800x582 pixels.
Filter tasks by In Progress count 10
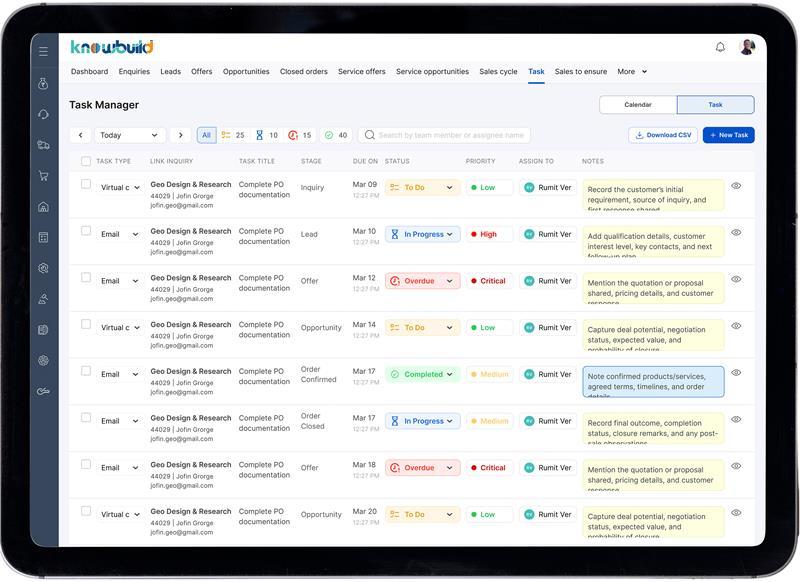267,135
